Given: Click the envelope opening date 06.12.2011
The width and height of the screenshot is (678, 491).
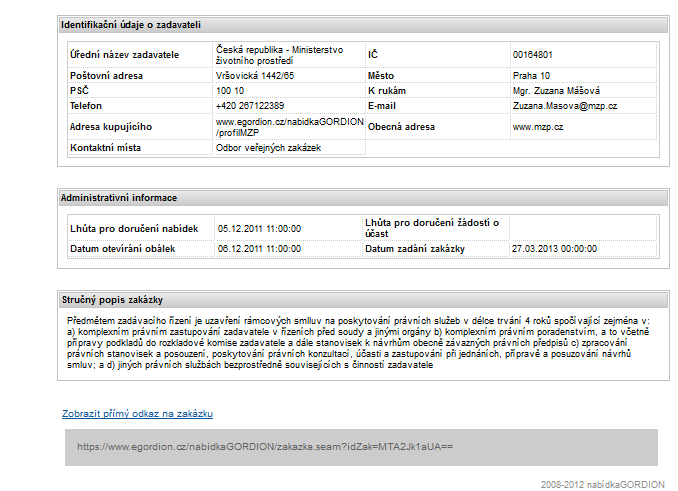Looking at the screenshot, I should 259,248.
